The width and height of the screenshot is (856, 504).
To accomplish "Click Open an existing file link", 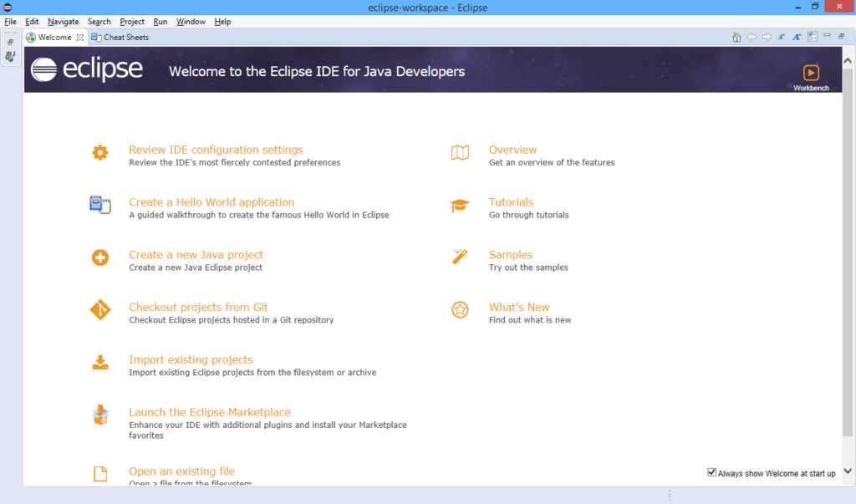I will (181, 471).
